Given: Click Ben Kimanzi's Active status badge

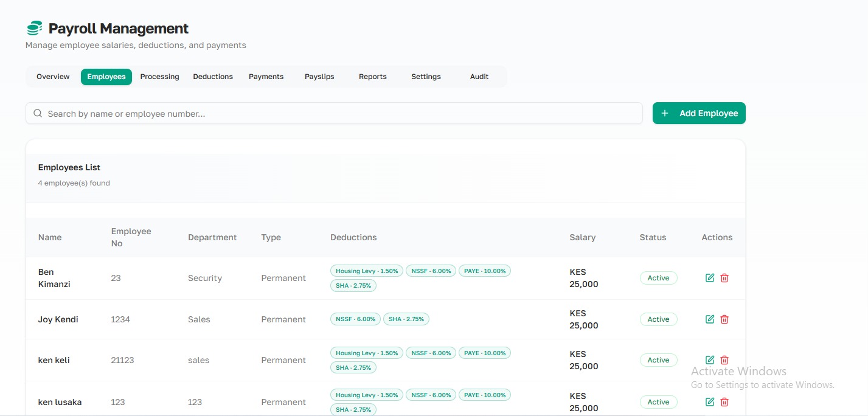Looking at the screenshot, I should click(x=658, y=278).
